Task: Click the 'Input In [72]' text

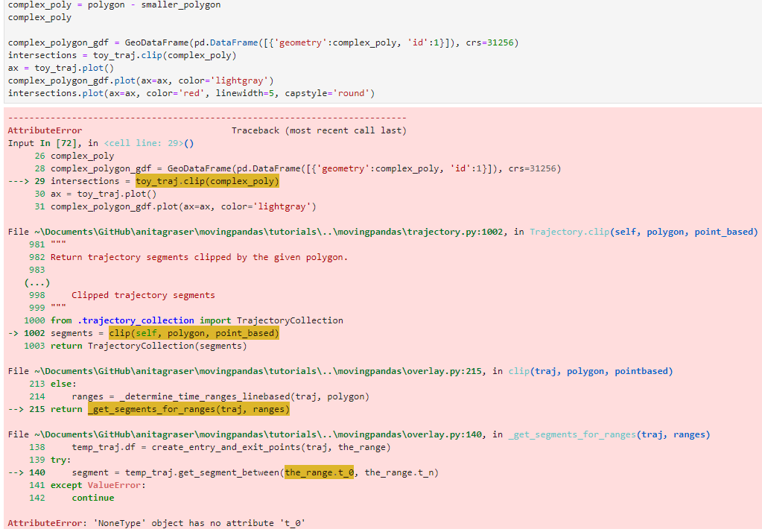Action: pos(42,143)
